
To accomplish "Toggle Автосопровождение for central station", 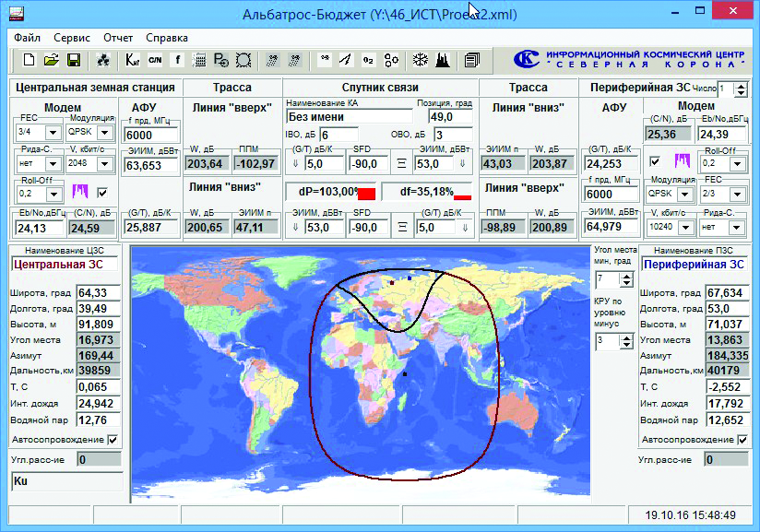I will (113, 440).
